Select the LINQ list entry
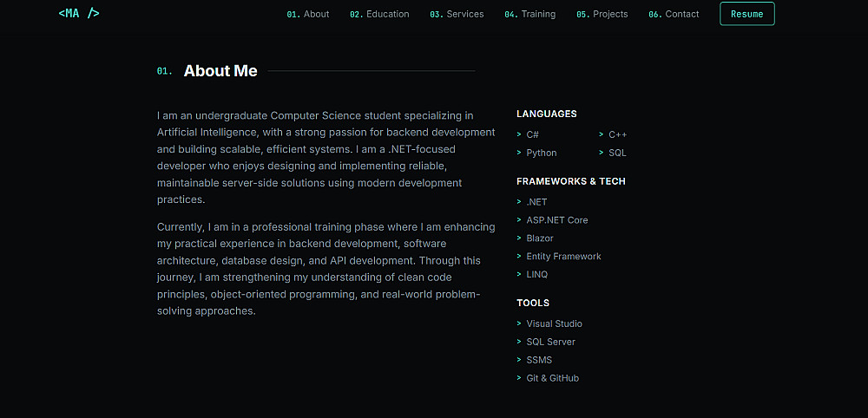The width and height of the screenshot is (868, 418). pyautogui.click(x=536, y=275)
